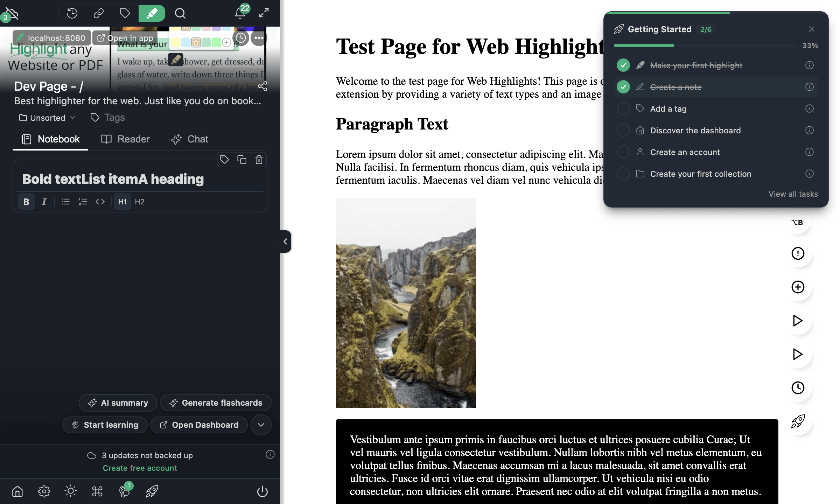Insert a bullet list in the note
Screen dimensions: 840x504
pos(65,202)
